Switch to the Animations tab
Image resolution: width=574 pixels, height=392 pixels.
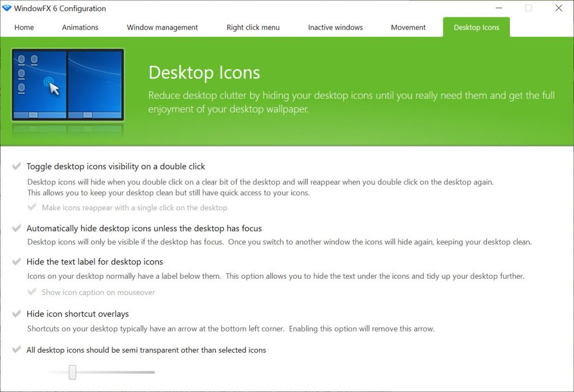[x=80, y=27]
